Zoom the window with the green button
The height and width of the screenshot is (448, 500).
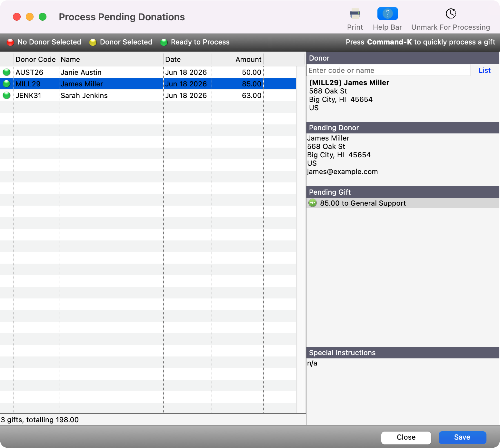(x=43, y=17)
